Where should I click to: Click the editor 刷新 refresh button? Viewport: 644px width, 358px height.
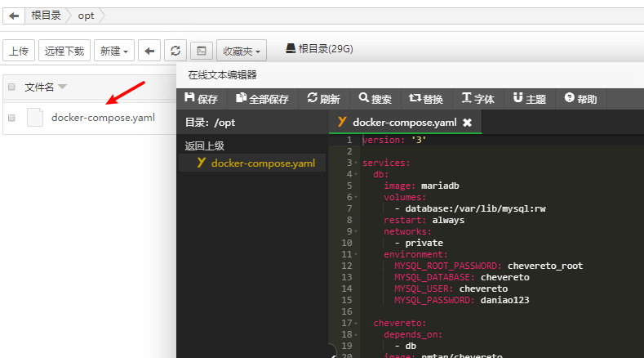pyautogui.click(x=324, y=99)
